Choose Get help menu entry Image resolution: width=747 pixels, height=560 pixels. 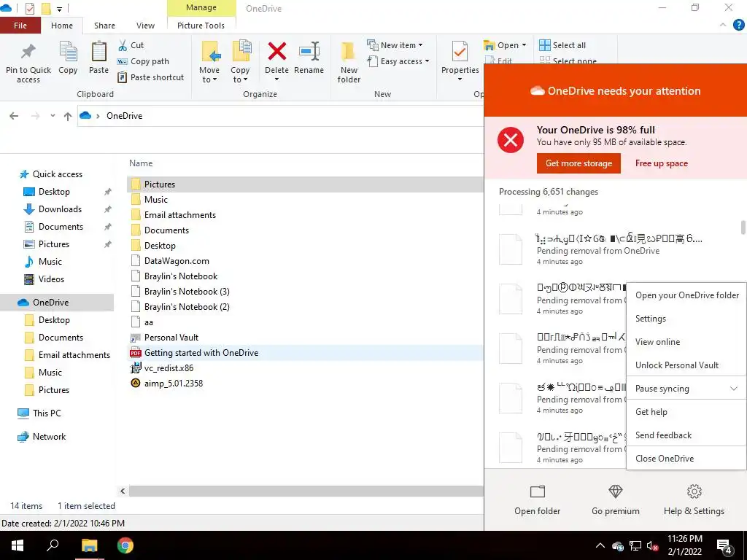(686, 412)
